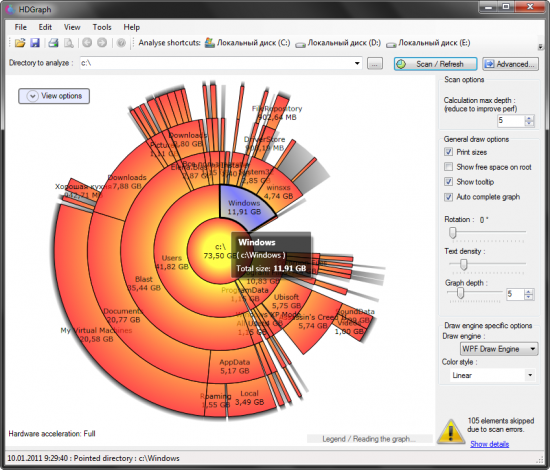The image size is (550, 470).
Task: Enable Show free space on root
Action: click(x=448, y=167)
